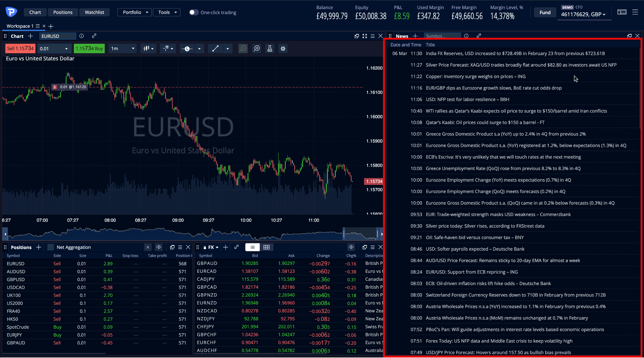Click the EURUSD symbol input field

click(x=58, y=36)
